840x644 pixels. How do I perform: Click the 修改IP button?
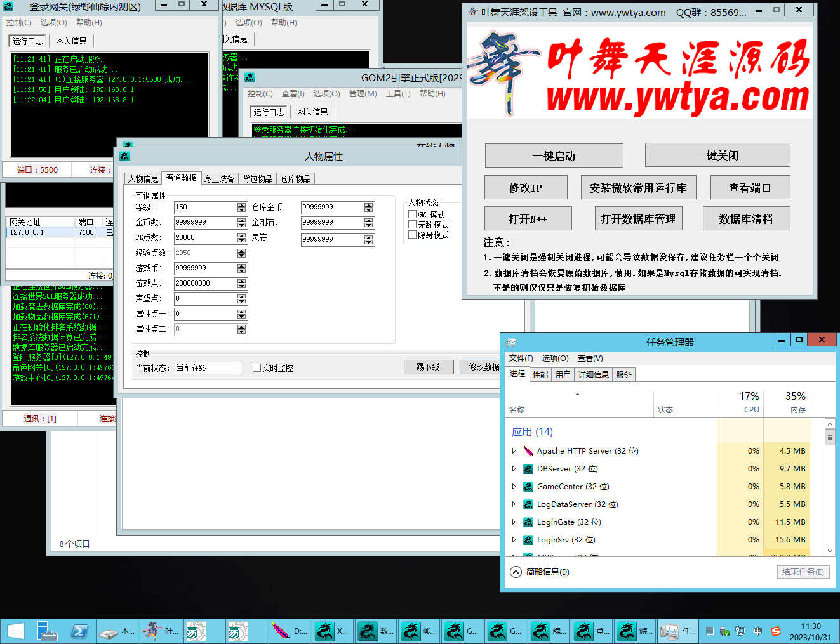[x=526, y=188]
